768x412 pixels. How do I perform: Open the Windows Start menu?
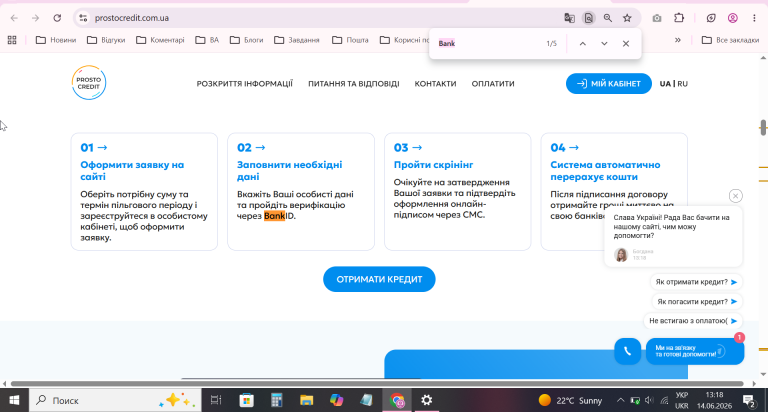[x=14, y=400]
